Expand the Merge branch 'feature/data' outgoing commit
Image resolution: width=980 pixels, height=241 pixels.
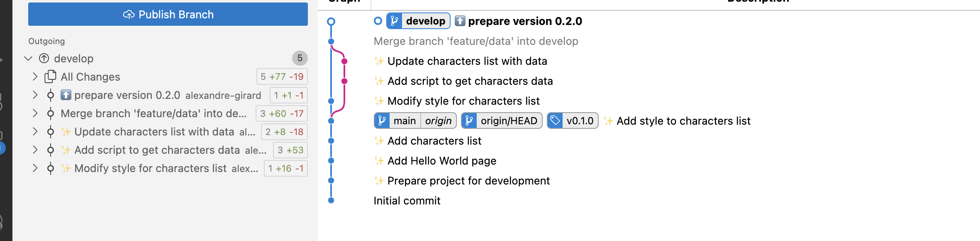(x=35, y=113)
